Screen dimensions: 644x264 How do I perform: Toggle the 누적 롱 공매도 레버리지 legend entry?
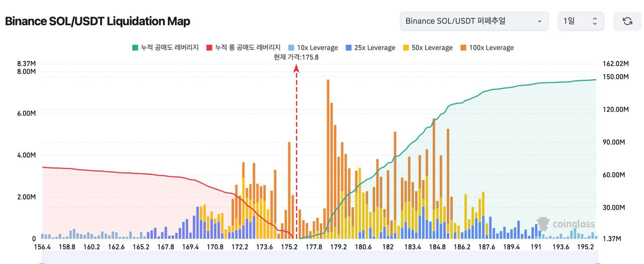coord(244,47)
